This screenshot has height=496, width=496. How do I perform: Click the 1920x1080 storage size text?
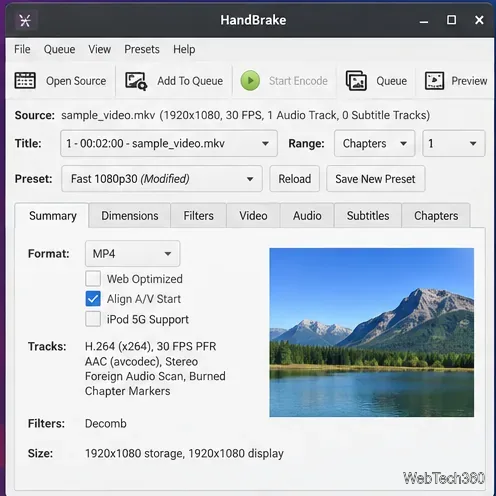click(134, 453)
